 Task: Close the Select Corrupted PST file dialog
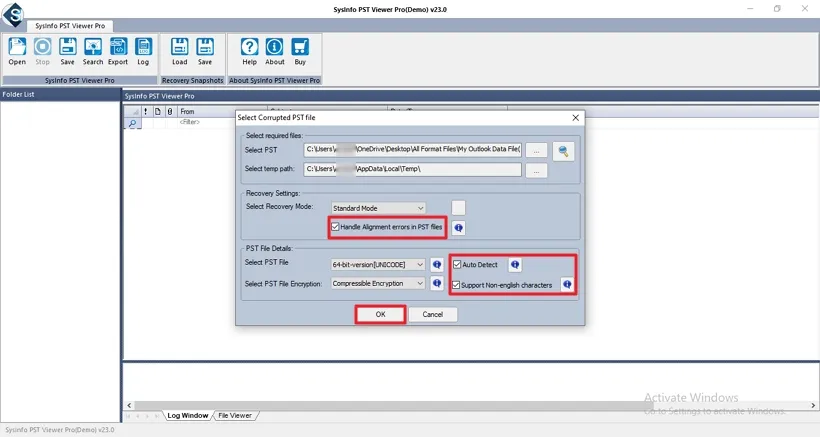pos(575,118)
